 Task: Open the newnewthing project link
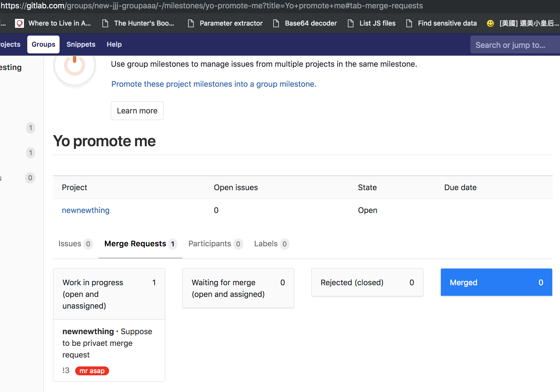85,210
